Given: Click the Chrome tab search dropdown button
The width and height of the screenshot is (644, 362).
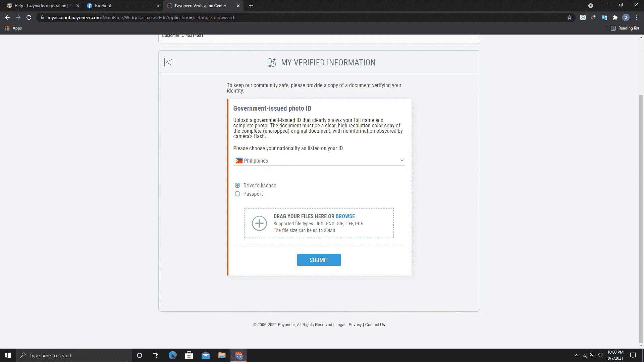Looking at the screenshot, I should pos(591,6).
